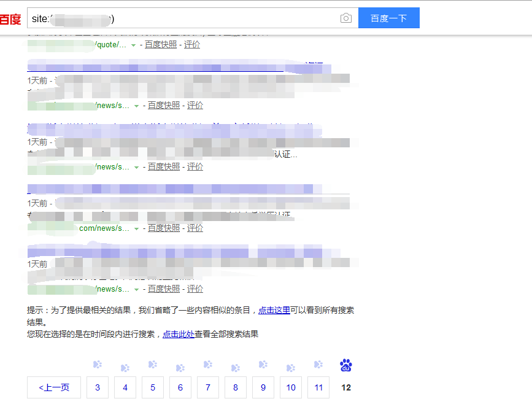Viewport: 532px width, 404px height.
Task: Click the <上一页 previous page button
Action: tap(53, 387)
